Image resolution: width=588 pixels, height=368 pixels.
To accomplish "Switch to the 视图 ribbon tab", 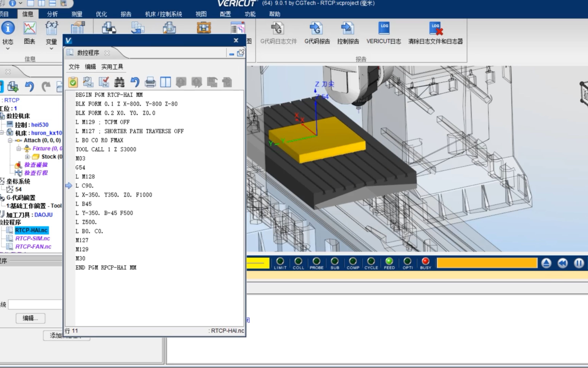I will 201,14.
